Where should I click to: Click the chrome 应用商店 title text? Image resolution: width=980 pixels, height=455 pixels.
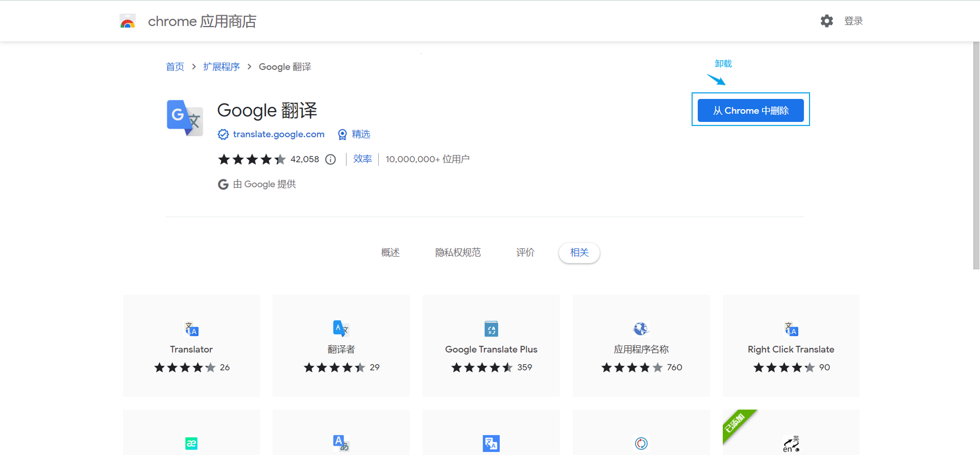click(x=202, y=21)
